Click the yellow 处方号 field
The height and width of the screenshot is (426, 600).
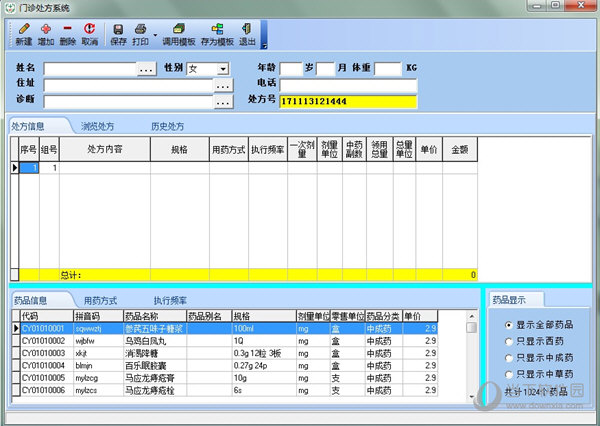click(x=348, y=102)
